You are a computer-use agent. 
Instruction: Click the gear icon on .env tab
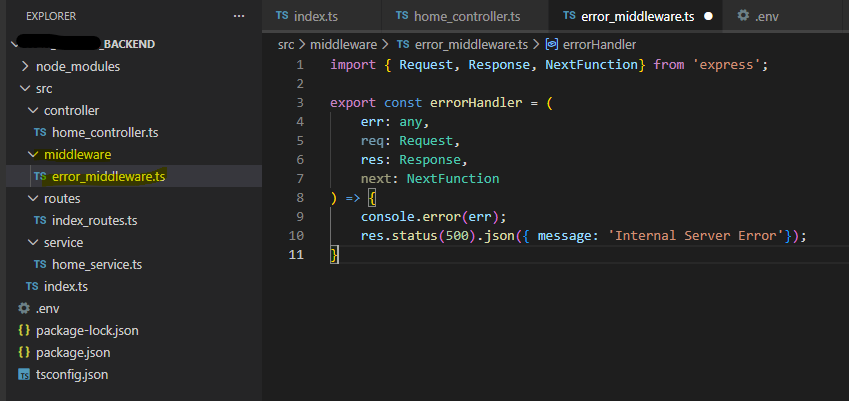point(742,16)
